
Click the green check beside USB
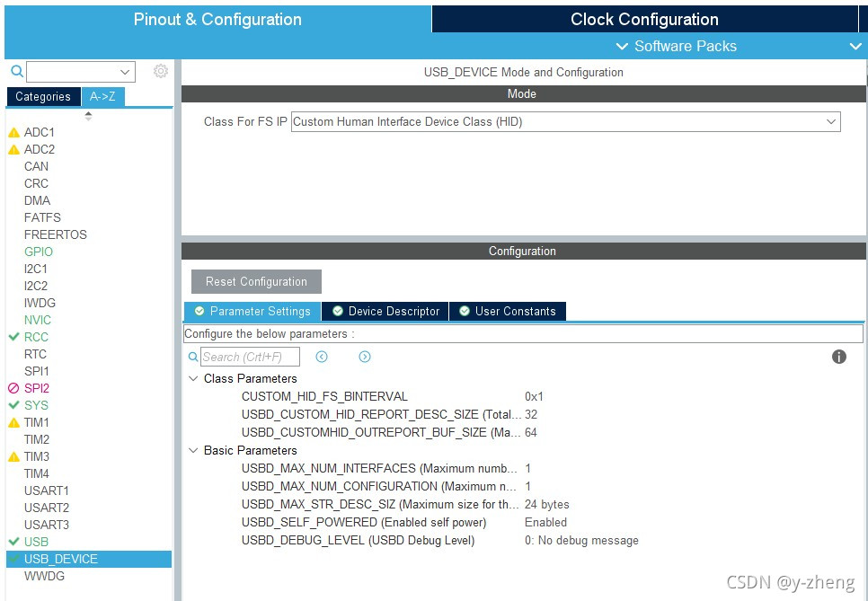click(13, 541)
